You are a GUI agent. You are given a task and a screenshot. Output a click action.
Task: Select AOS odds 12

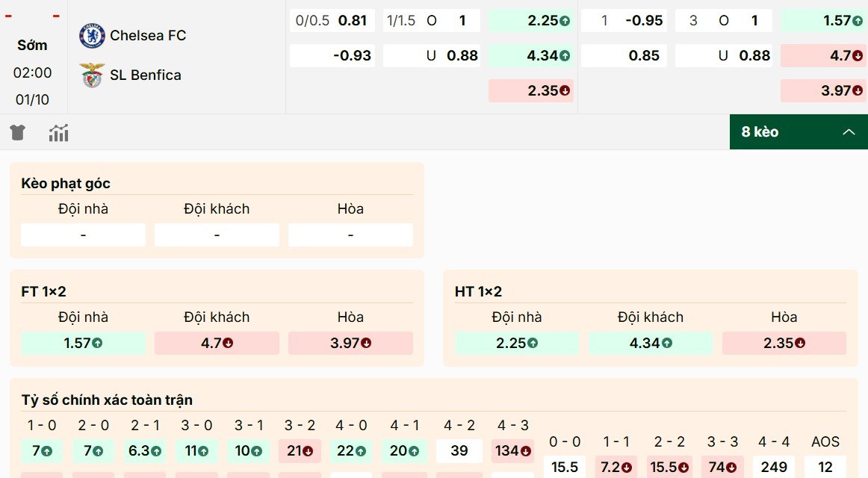point(825,467)
